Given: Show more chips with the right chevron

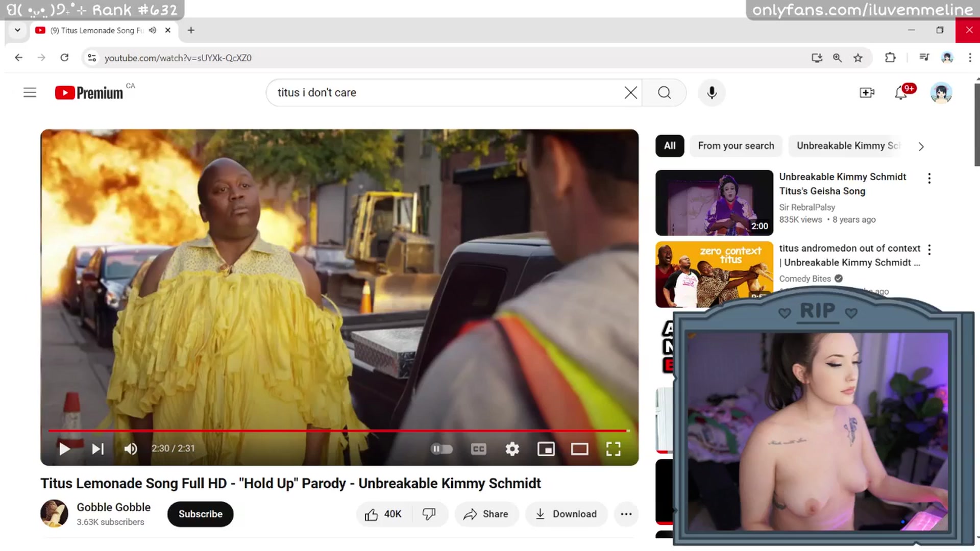Looking at the screenshot, I should click(x=921, y=146).
